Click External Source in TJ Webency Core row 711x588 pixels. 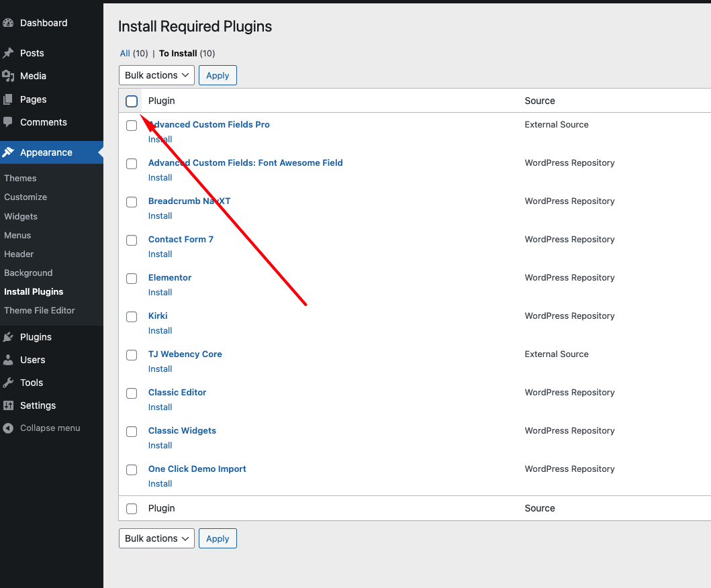point(557,354)
